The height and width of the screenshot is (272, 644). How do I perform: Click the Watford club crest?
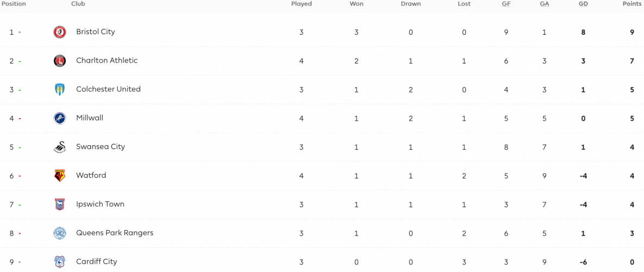60,176
